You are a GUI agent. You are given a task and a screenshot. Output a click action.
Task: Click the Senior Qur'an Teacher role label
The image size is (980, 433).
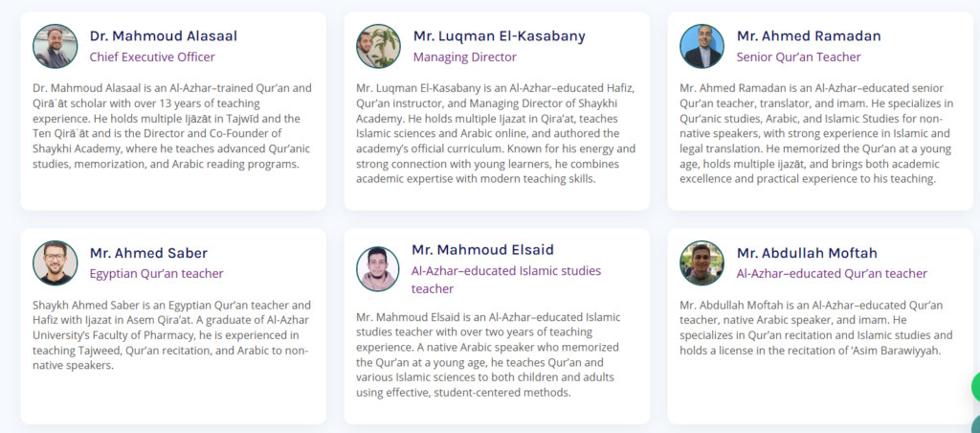pos(798,57)
